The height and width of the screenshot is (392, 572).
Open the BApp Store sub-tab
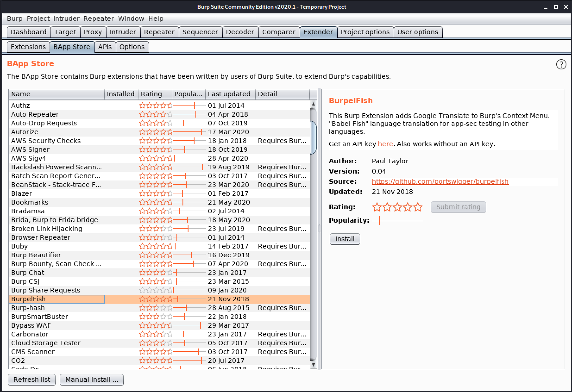point(72,47)
